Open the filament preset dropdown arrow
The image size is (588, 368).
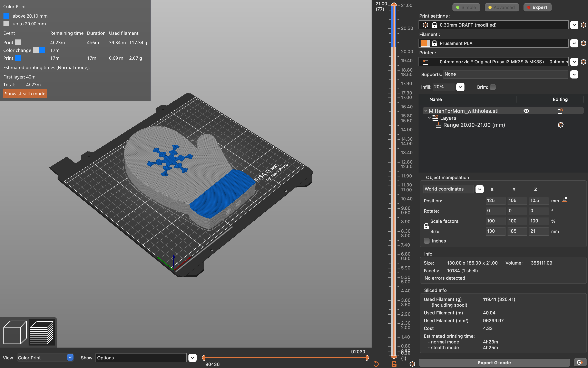point(574,43)
